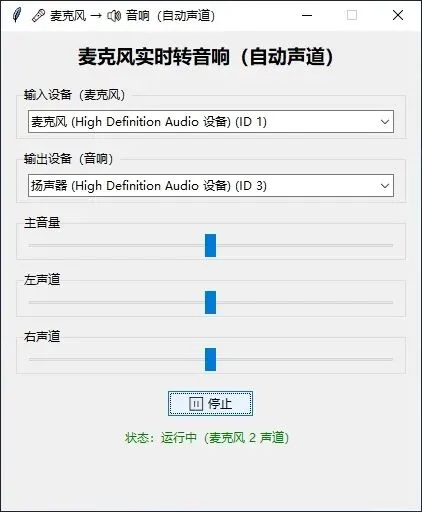Click the disabled maximize window button
Screen dimensions: 422x512
click(x=352, y=15)
